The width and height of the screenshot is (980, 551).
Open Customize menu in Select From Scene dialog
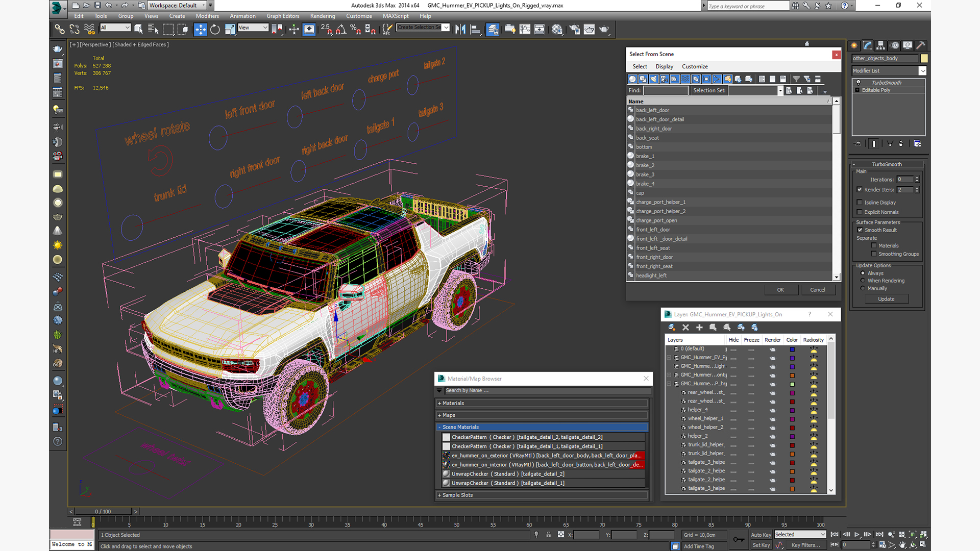[695, 66]
